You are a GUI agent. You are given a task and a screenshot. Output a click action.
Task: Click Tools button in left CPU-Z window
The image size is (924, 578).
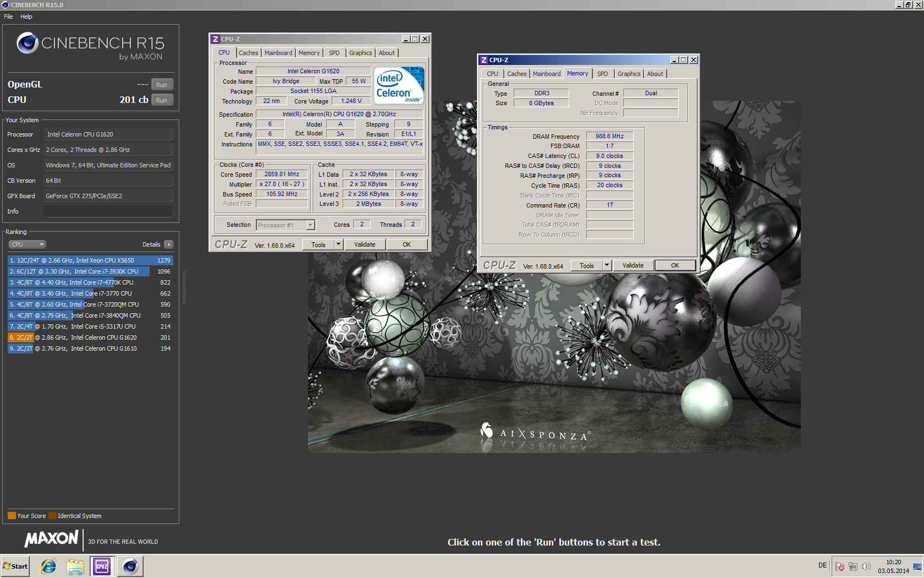pyautogui.click(x=318, y=244)
